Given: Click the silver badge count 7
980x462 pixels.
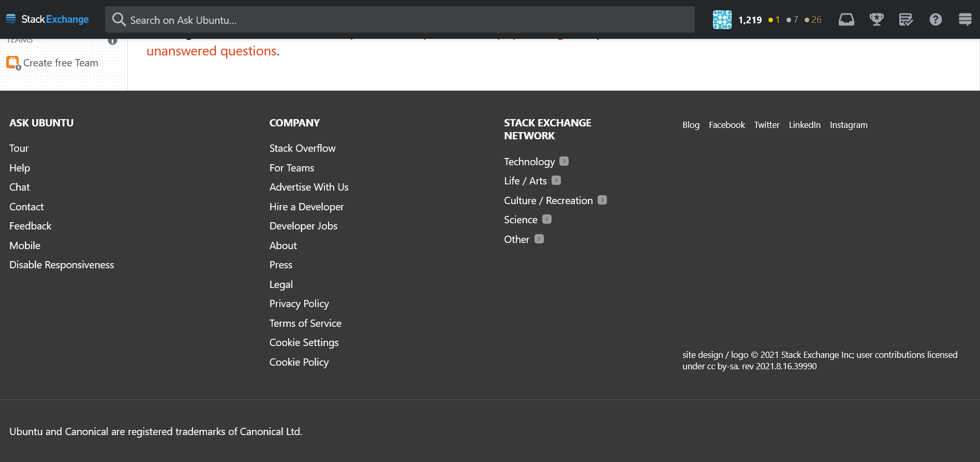Looking at the screenshot, I should (x=792, y=20).
